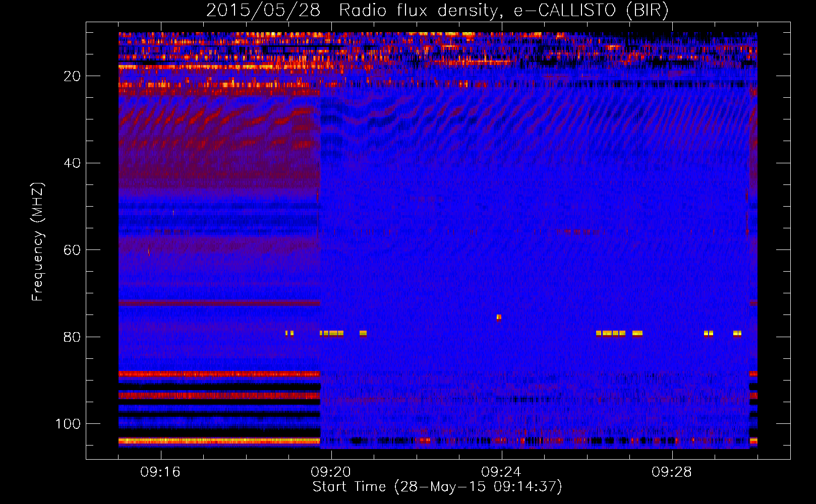This screenshot has width=816, height=504.
Task: Click the 09:24 time tick label
Action: (501, 472)
